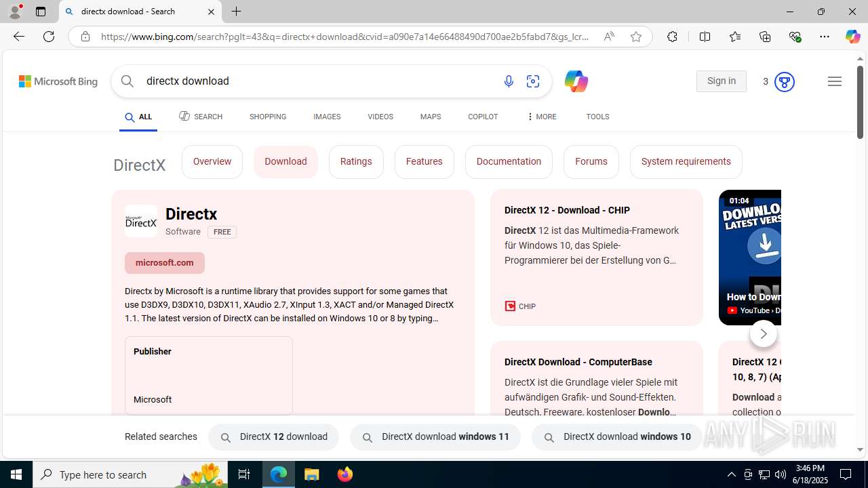
Task: Select the System requirements pill
Action: click(686, 161)
